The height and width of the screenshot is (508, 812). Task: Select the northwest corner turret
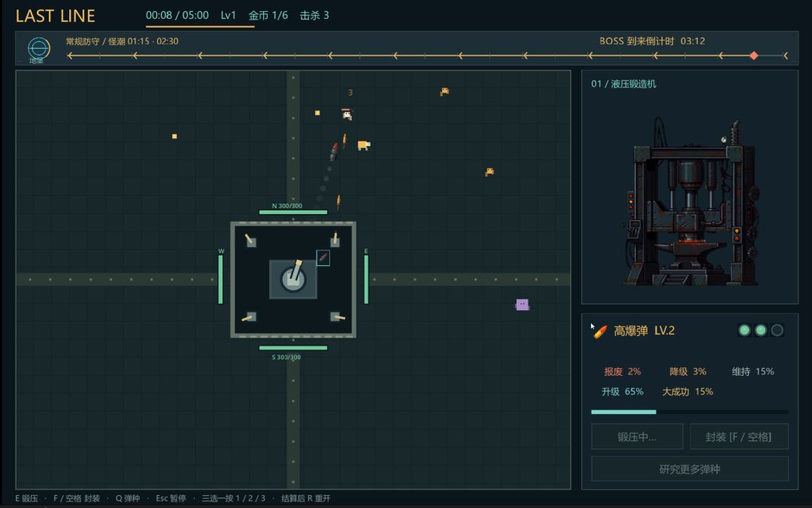250,240
